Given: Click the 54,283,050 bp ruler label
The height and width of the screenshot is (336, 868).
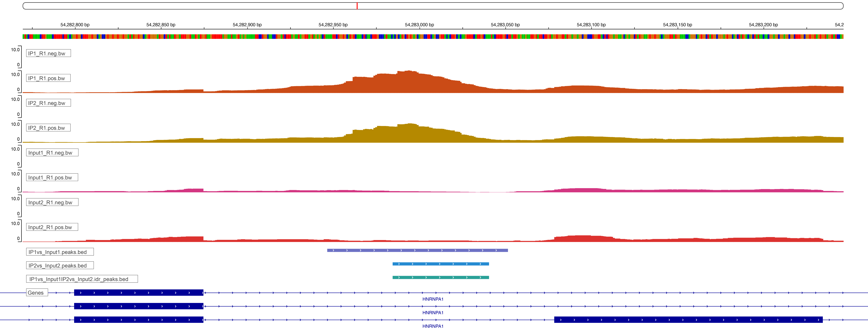Looking at the screenshot, I should pyautogui.click(x=505, y=25).
